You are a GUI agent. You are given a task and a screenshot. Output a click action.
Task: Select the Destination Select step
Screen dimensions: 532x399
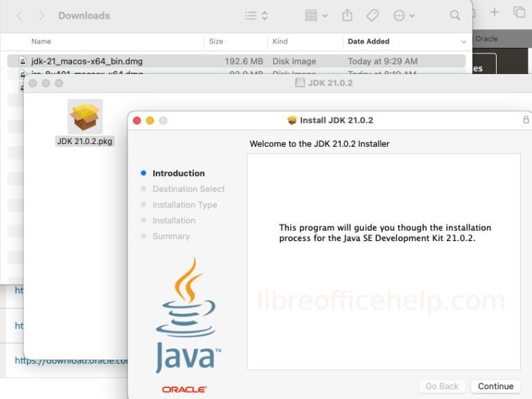click(188, 189)
